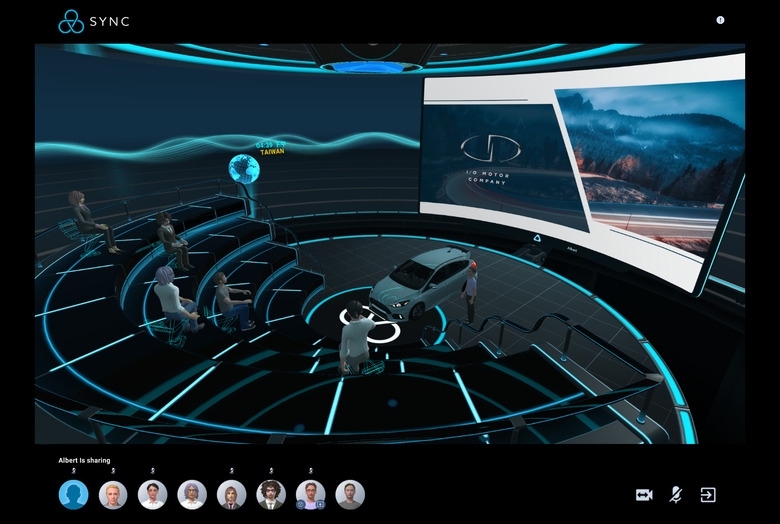Screen dimensions: 780x524
Task: Unmute the crossed-out microphone
Action: coord(676,495)
